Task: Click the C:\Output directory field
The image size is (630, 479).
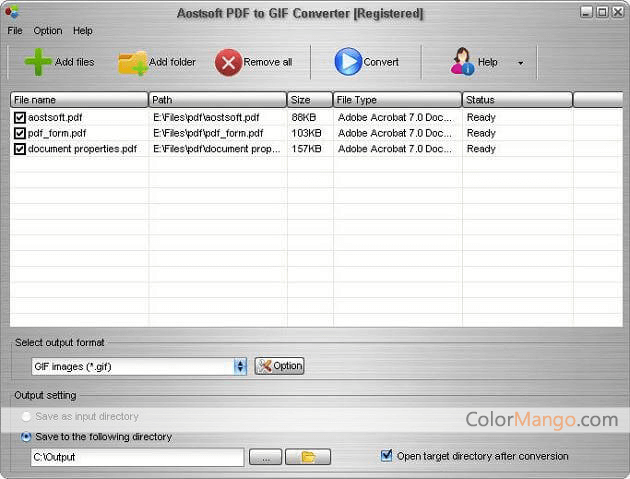Action: [x=137, y=457]
